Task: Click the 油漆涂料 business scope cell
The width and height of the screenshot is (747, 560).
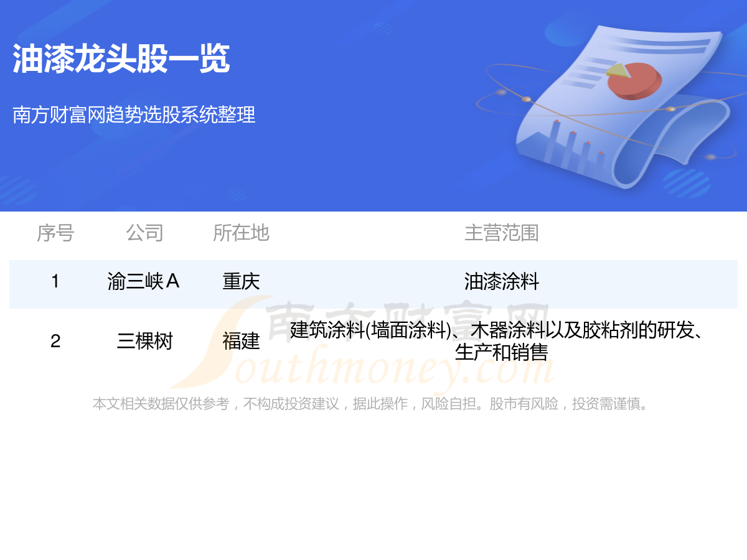Action: 501,282
